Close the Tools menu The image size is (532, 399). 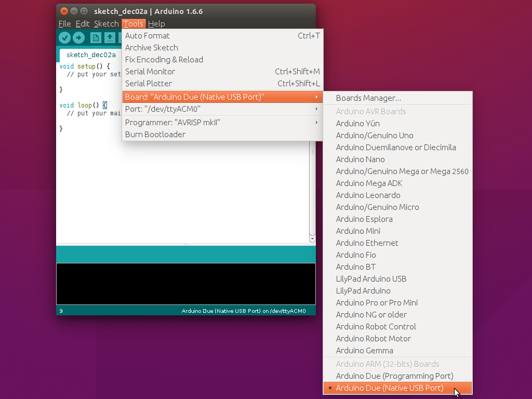click(x=134, y=24)
